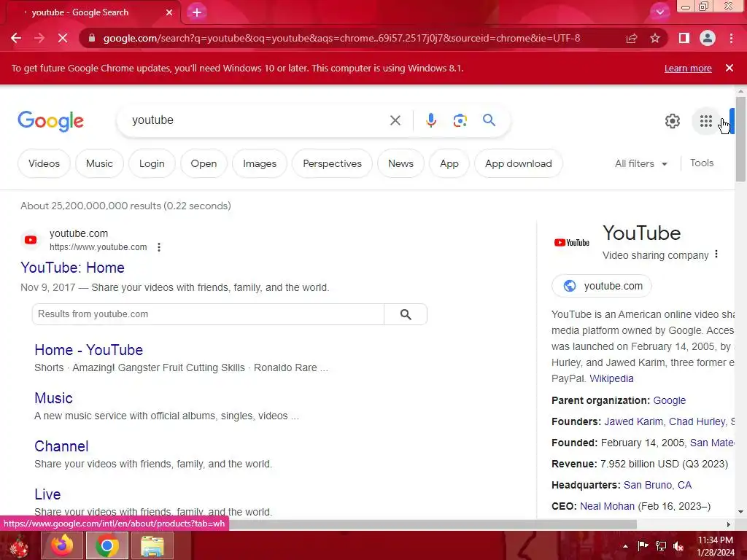Select the Images filter chip
Screen dimensions: 747x560
pyautogui.click(x=259, y=163)
